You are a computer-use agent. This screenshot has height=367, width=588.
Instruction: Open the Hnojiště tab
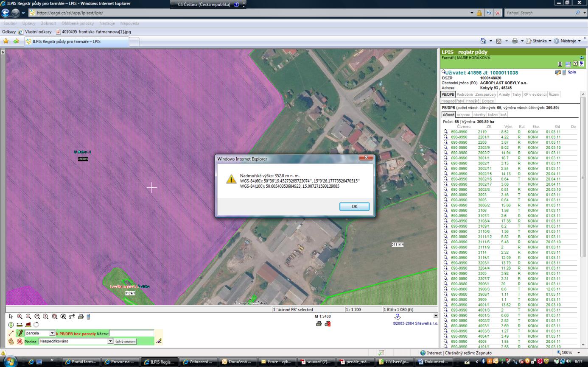473,101
